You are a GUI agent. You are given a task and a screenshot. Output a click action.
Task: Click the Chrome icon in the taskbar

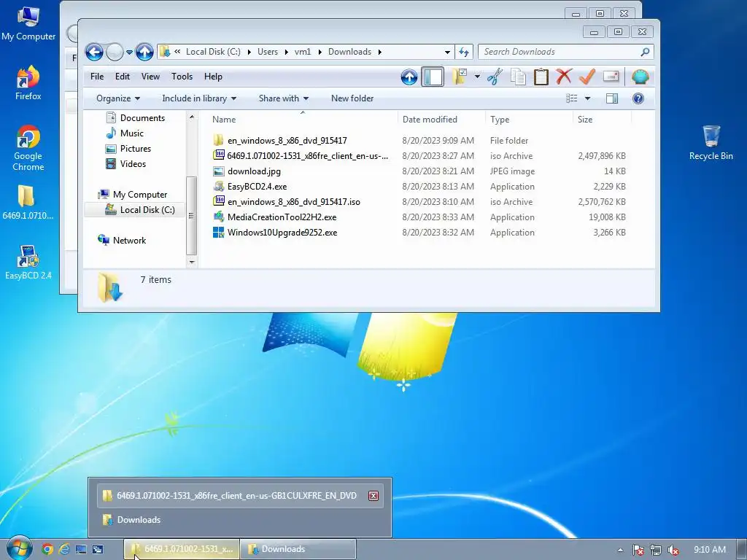[x=47, y=549]
